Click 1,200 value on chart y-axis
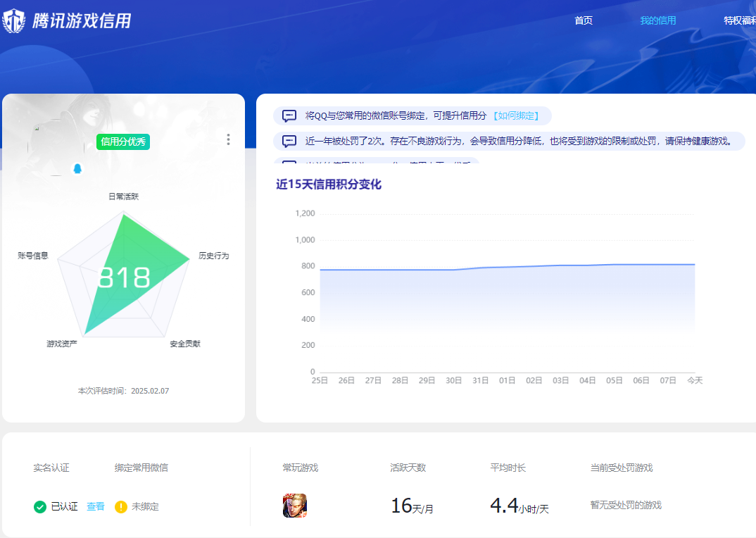This screenshot has width=756, height=538. (x=305, y=213)
